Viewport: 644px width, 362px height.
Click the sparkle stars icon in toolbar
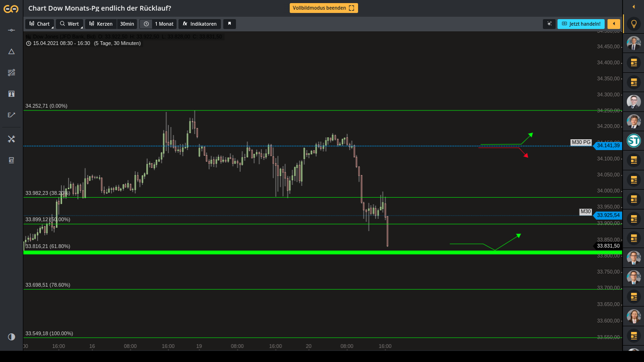pos(549,24)
